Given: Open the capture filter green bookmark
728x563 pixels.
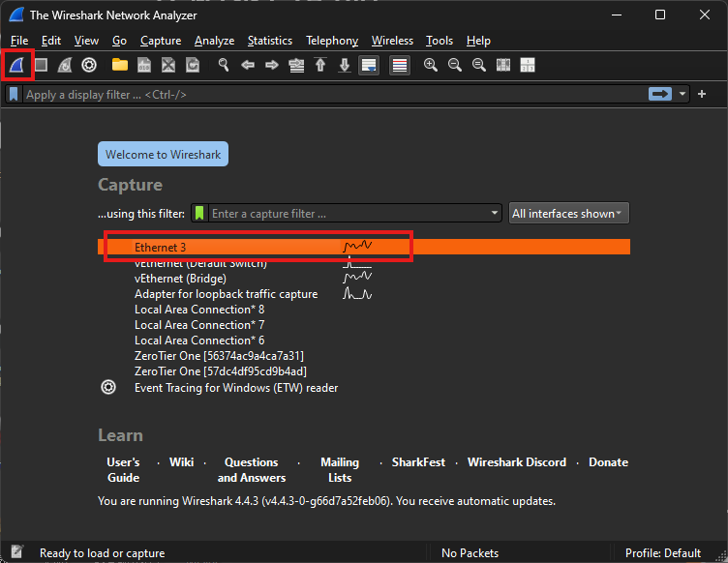Looking at the screenshot, I should point(199,214).
